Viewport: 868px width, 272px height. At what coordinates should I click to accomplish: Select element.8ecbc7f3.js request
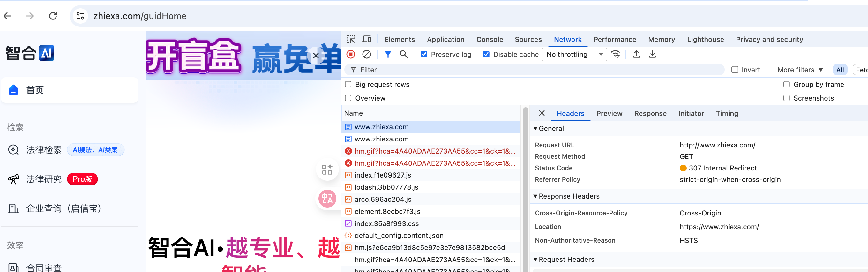431,211
